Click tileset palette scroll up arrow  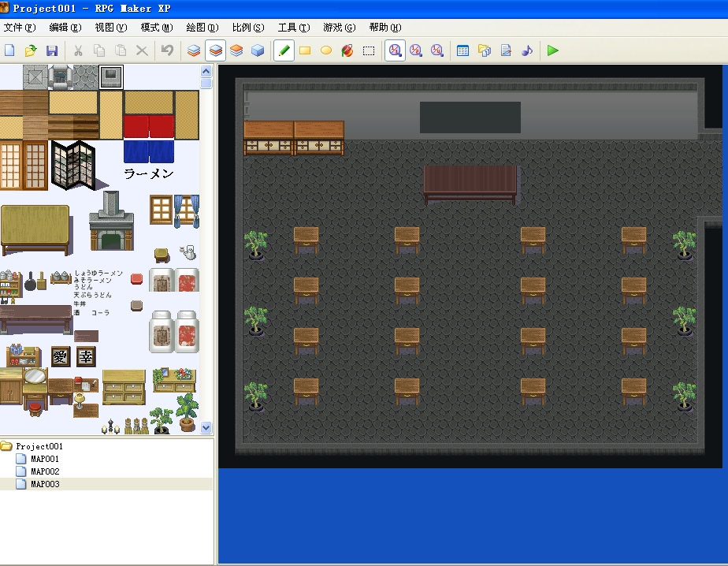[x=206, y=71]
